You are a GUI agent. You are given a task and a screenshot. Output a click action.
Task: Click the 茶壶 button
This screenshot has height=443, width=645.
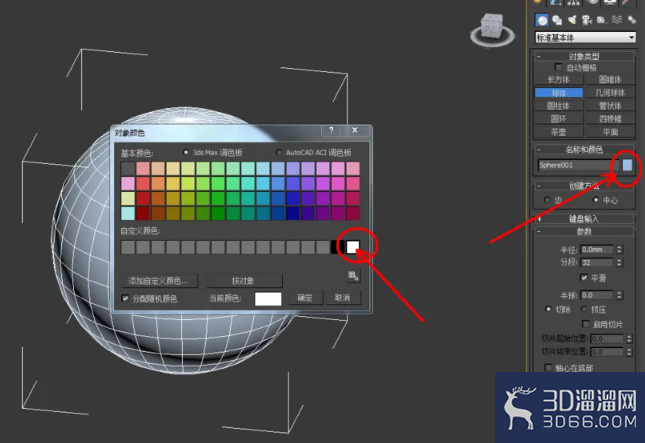click(x=559, y=132)
